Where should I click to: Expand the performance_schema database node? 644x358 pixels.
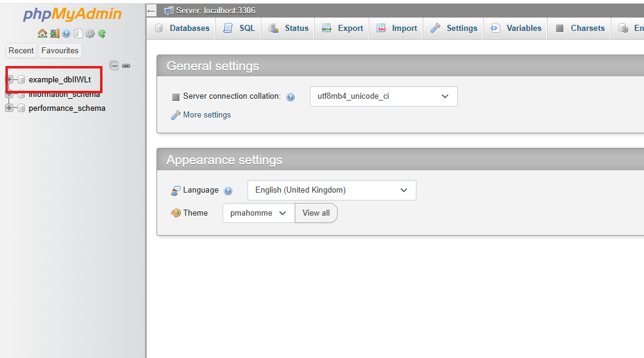(x=9, y=108)
